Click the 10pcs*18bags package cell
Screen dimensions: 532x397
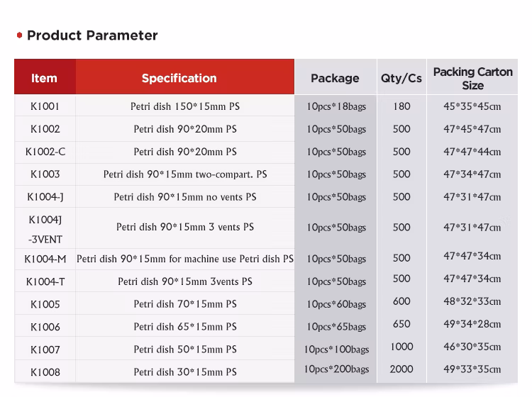click(x=336, y=107)
